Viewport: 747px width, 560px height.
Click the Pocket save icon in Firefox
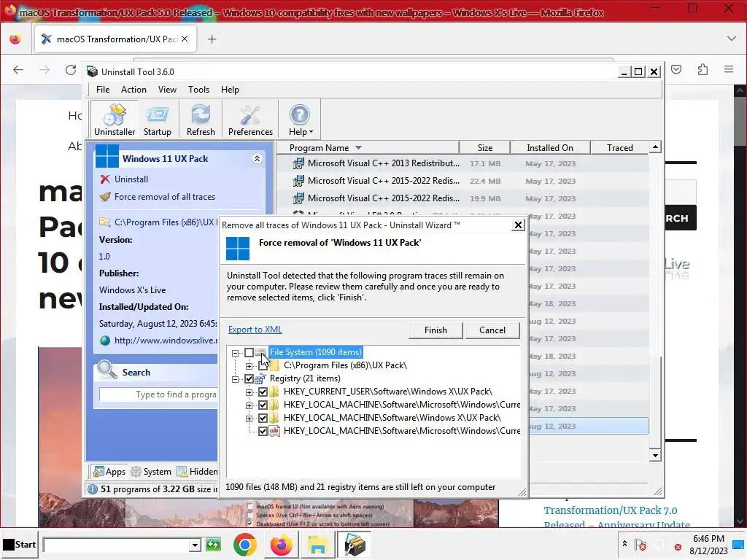click(676, 69)
